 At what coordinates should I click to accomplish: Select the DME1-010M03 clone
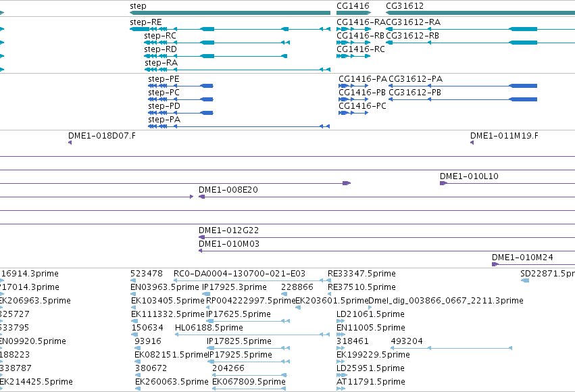(x=386, y=251)
